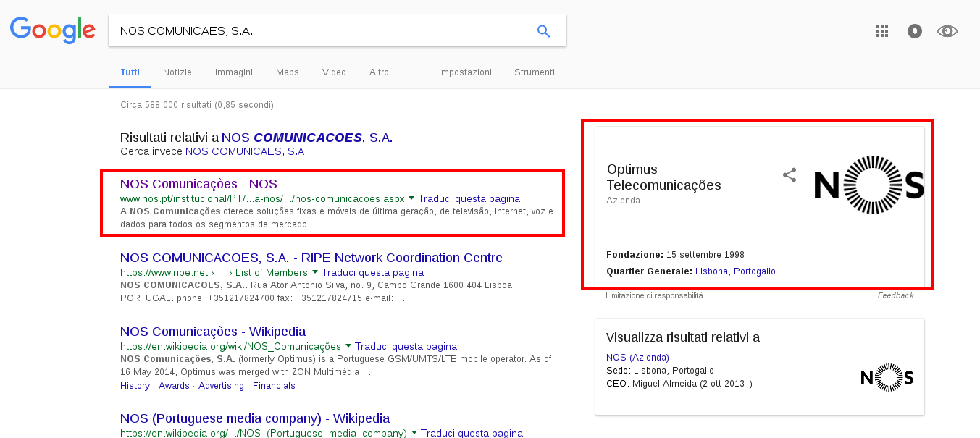Click the Optimus Telecomunicações panel title
Image resolution: width=980 pixels, height=438 pixels.
pos(664,177)
